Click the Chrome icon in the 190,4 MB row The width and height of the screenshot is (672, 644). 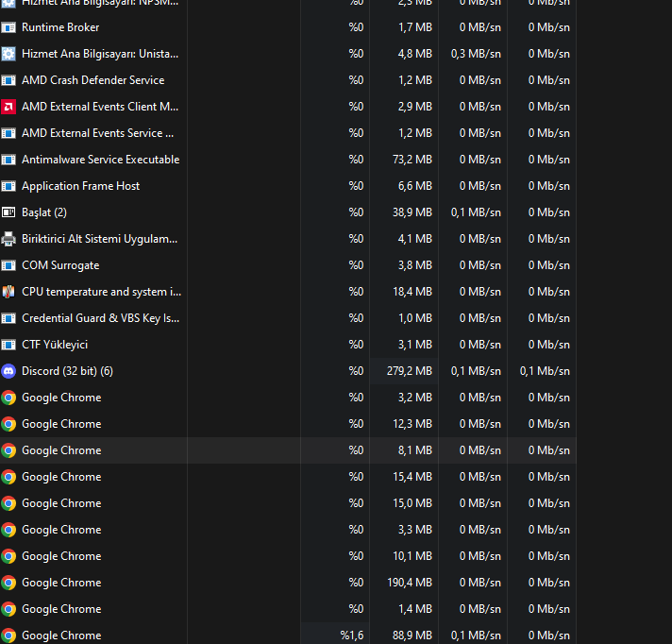pyautogui.click(x=8, y=583)
